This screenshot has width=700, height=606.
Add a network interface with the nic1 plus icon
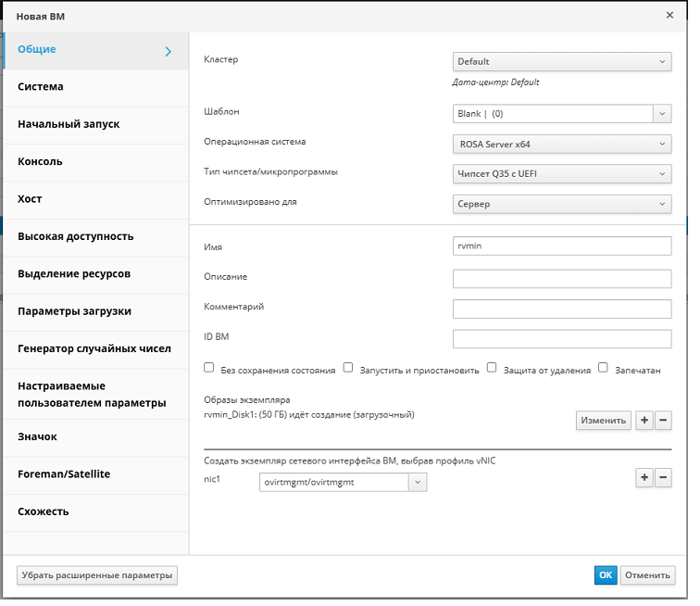[x=644, y=477]
